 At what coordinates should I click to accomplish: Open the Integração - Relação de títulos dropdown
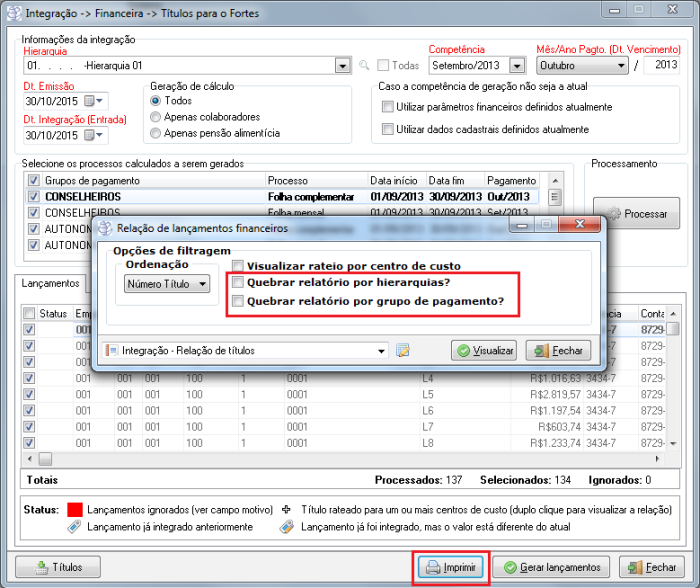381,350
